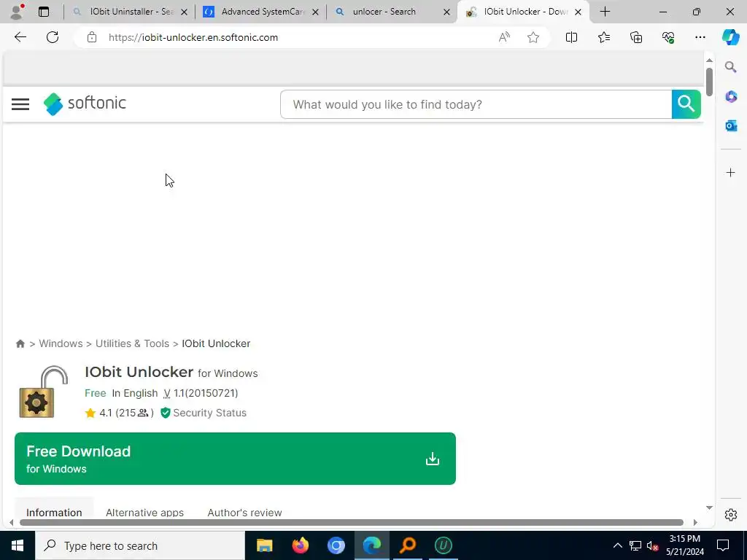The width and height of the screenshot is (747, 560).
Task: Click the horizontal scroll right arrow
Action: [x=695, y=522]
